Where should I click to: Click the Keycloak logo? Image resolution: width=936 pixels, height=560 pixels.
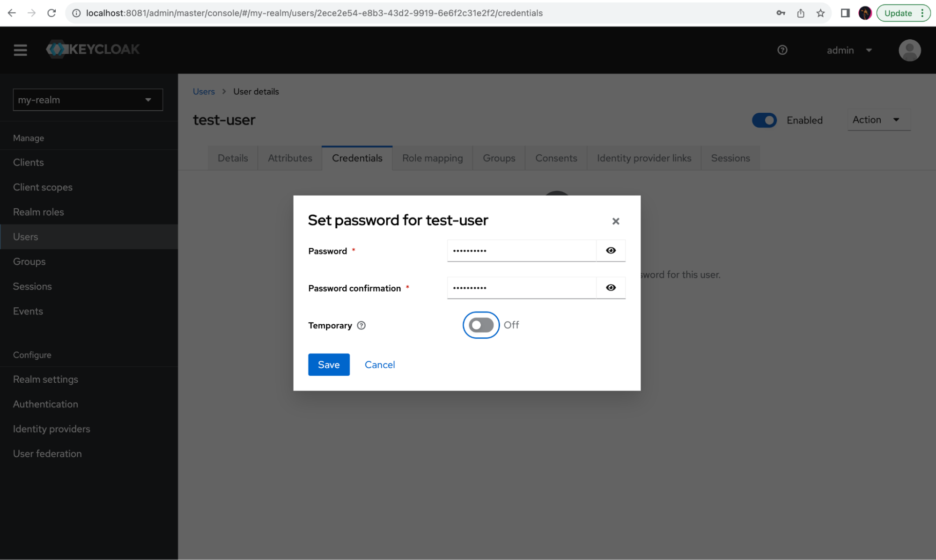[93, 49]
